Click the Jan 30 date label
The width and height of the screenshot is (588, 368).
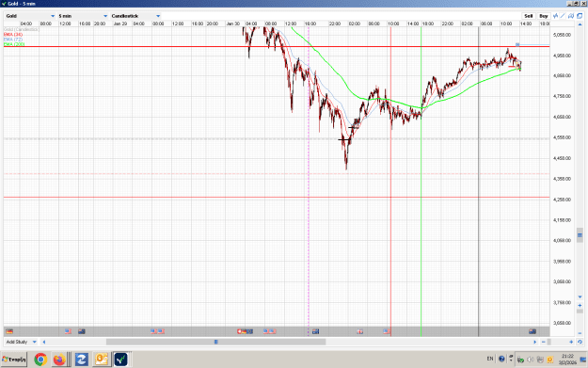(233, 24)
